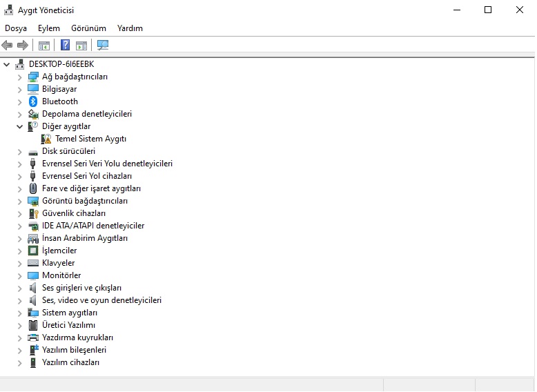This screenshot has width=537, height=392.
Task: Click the Bluetooth category icon
Action: 33,101
